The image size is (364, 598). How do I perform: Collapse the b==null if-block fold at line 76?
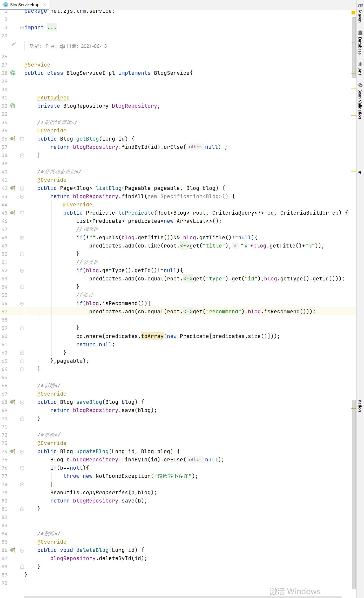pos(22,468)
